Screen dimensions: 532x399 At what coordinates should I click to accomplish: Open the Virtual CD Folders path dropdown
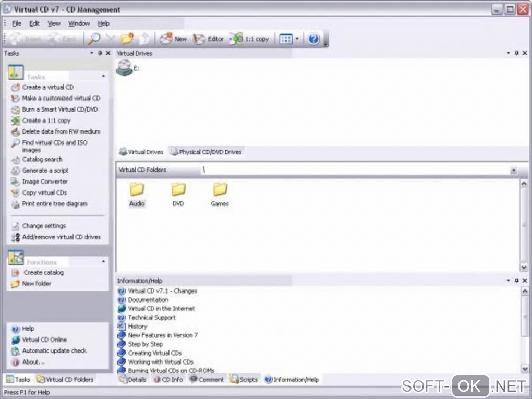click(514, 171)
